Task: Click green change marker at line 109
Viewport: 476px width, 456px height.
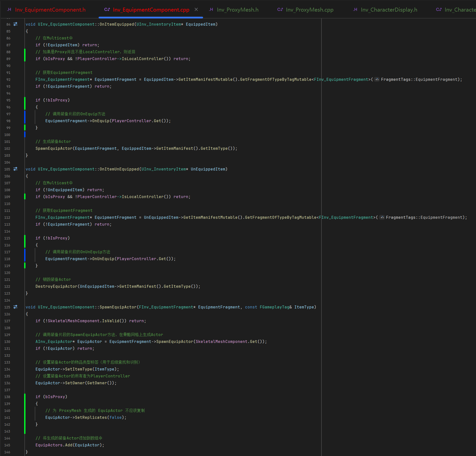Action: coord(25,197)
